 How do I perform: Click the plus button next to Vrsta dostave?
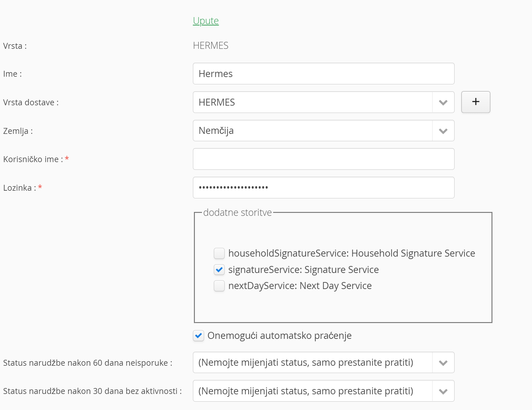coord(475,102)
